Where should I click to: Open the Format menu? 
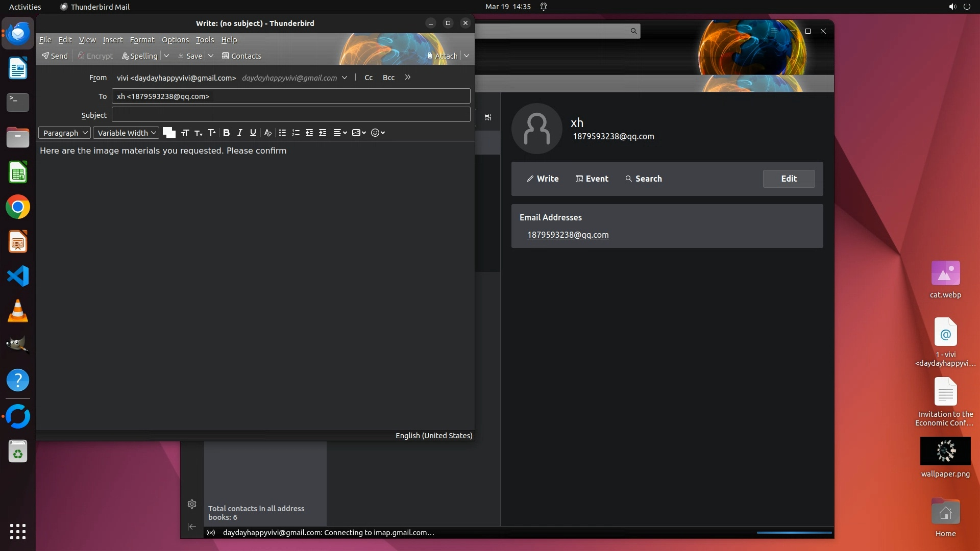[142, 40]
